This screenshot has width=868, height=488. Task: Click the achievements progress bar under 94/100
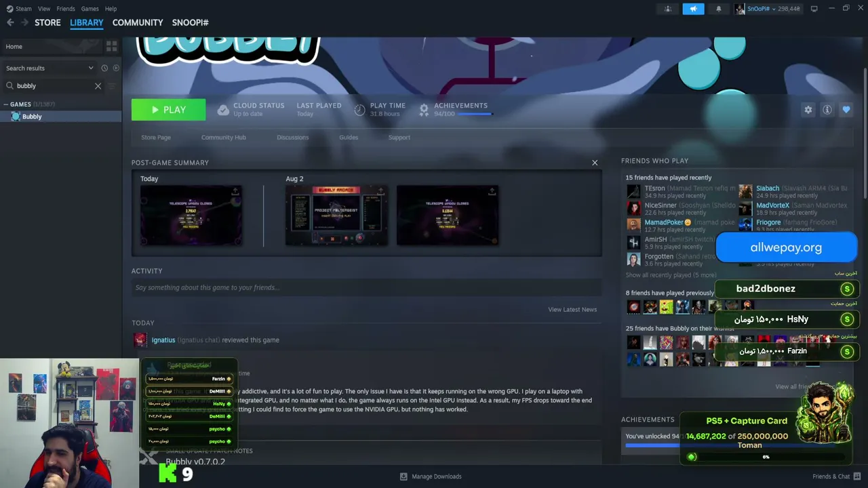click(x=475, y=114)
